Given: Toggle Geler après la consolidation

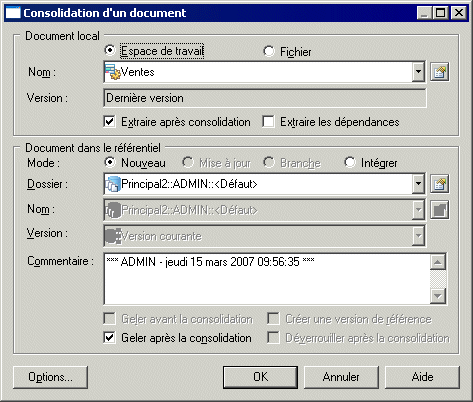Looking at the screenshot, I should click(110, 338).
